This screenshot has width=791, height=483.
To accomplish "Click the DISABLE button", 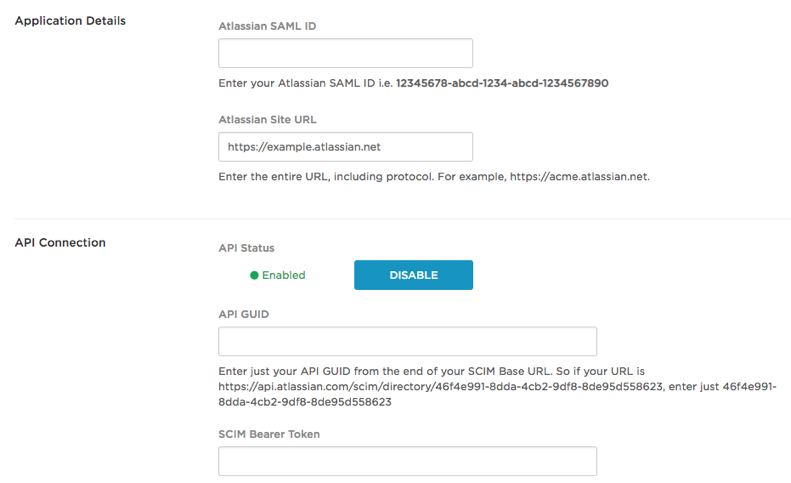I will (413, 275).
